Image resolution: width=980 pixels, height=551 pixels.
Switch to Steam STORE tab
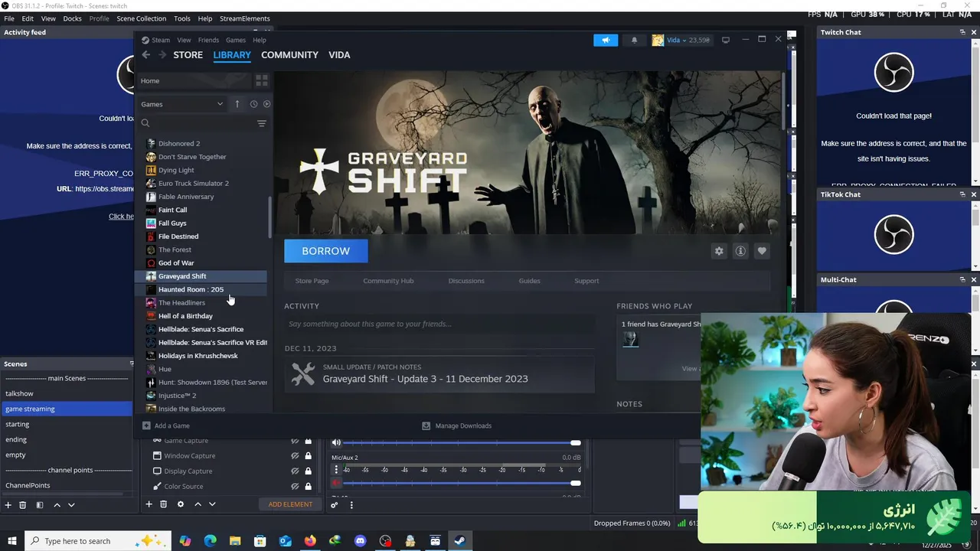click(x=188, y=55)
